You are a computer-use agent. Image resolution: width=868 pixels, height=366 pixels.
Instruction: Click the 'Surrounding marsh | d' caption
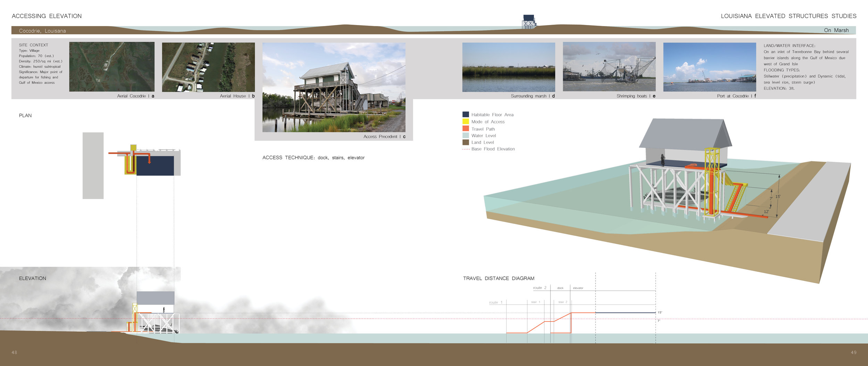(533, 96)
